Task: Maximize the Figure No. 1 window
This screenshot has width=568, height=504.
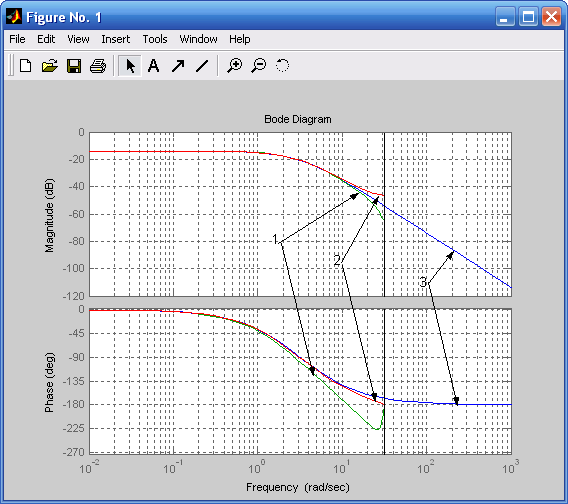Action: tap(528, 17)
